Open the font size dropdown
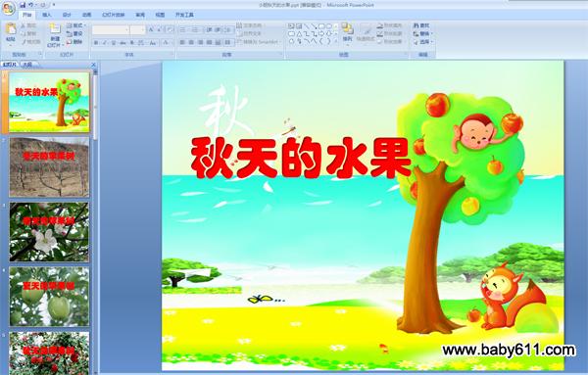 (x=138, y=30)
